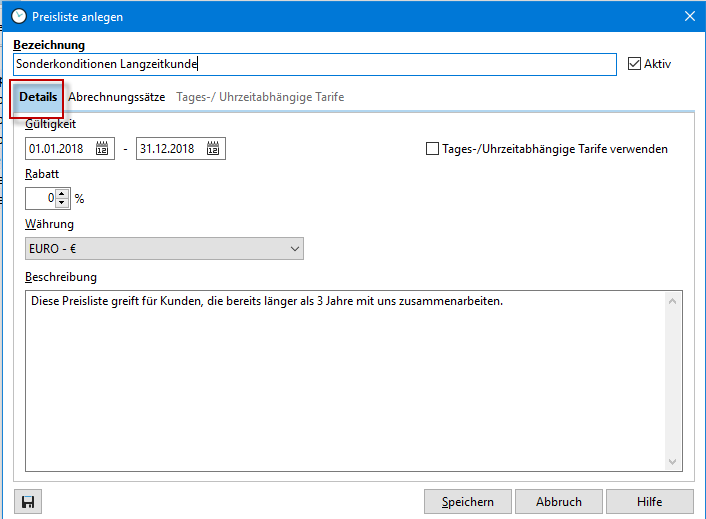Close the Preisliste anlegen dialog

[x=688, y=15]
